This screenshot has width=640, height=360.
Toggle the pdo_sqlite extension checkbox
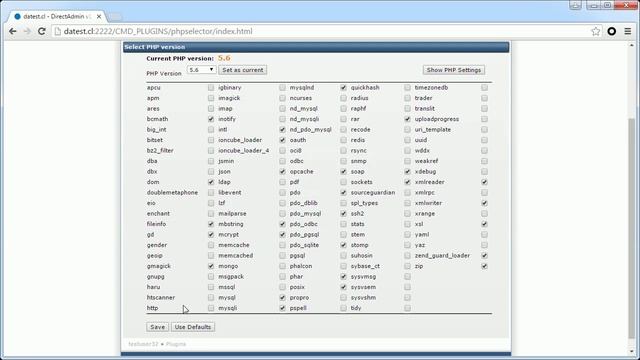click(x=343, y=245)
